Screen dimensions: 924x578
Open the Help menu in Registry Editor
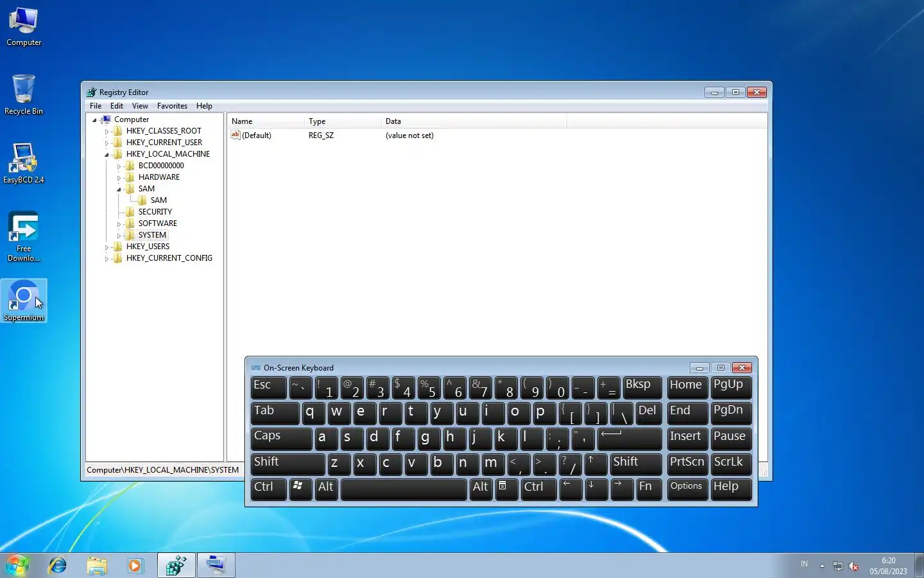click(x=204, y=106)
